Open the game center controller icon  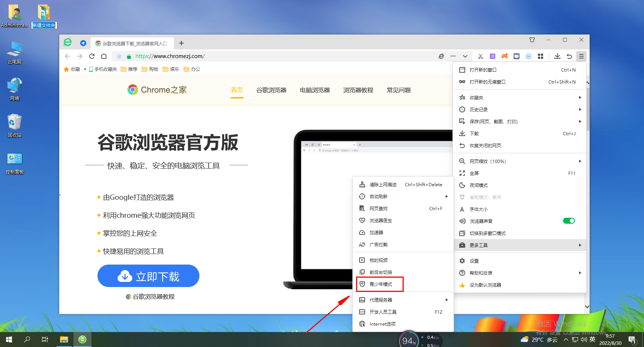[x=504, y=56]
